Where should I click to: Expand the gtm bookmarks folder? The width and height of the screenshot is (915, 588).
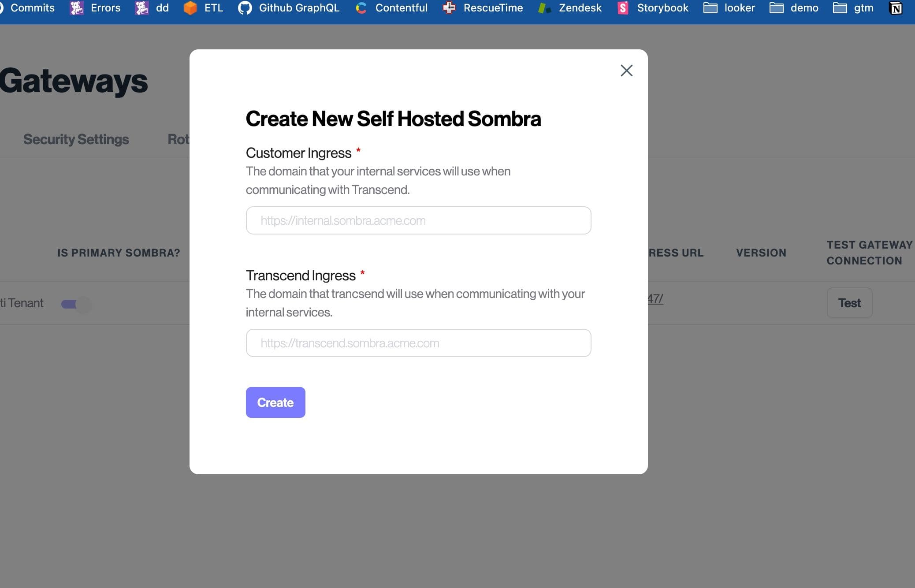pos(853,8)
